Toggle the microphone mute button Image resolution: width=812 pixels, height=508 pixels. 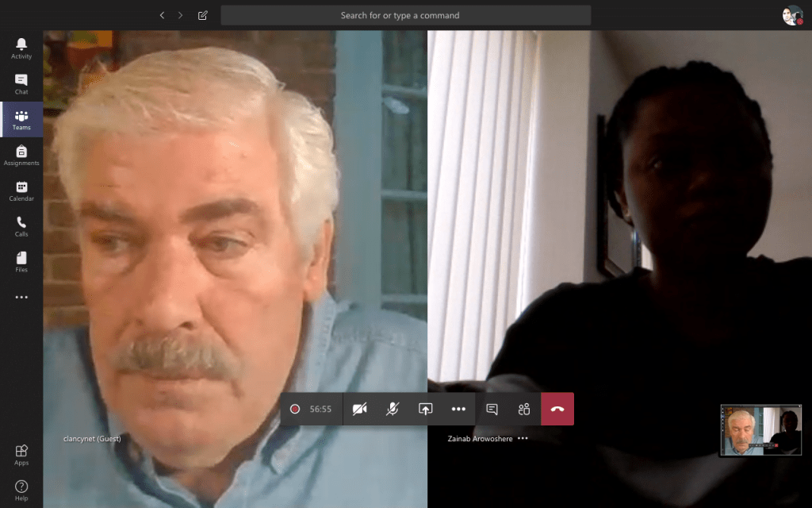[x=393, y=409]
